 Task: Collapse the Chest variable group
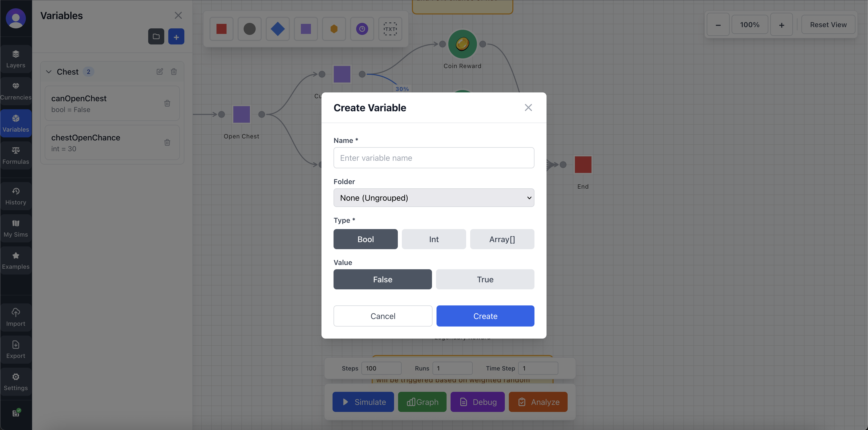pos(48,71)
